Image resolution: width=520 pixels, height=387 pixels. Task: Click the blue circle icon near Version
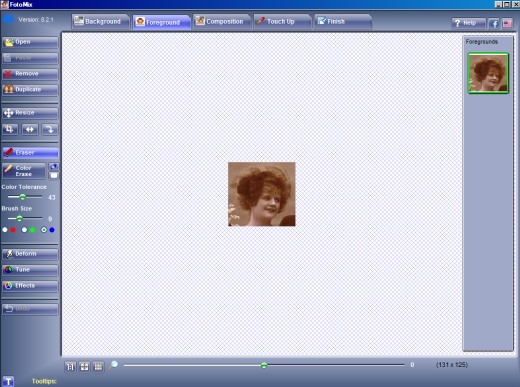8,20
